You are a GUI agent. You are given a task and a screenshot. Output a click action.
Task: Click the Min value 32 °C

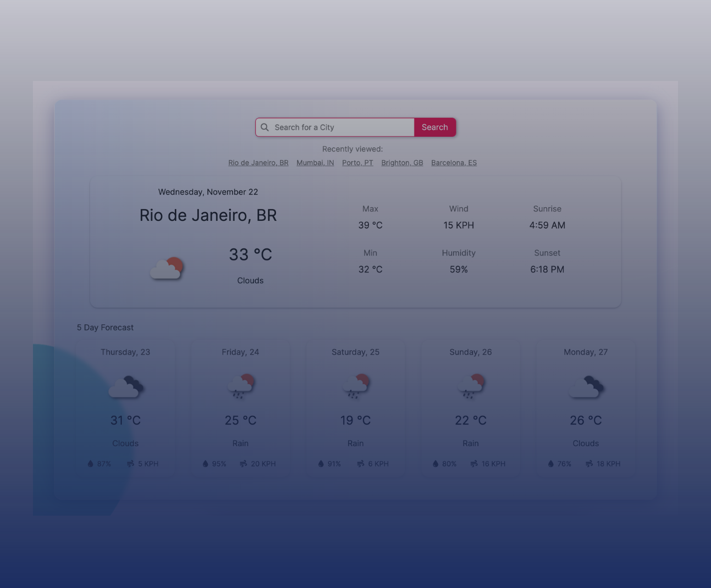coord(370,269)
